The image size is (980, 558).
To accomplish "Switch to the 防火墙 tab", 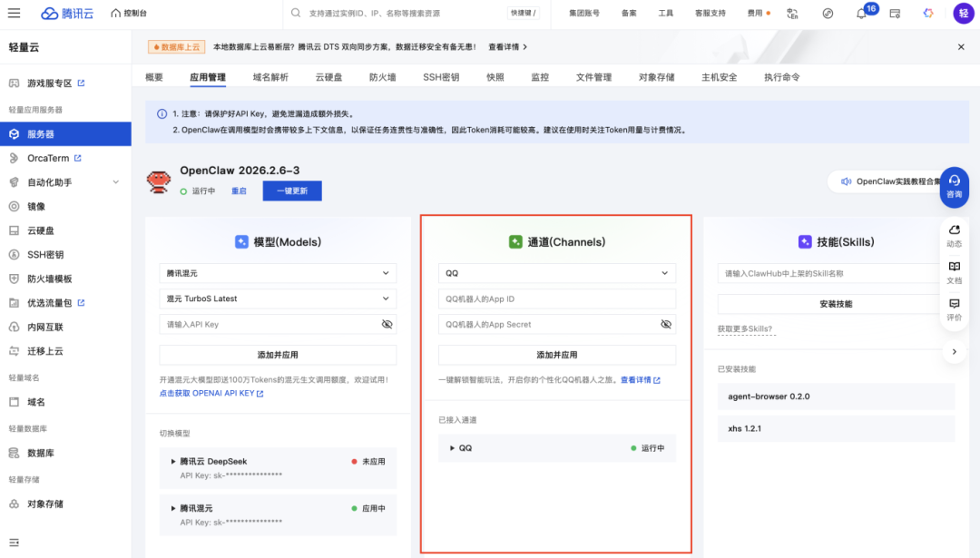I will (383, 77).
